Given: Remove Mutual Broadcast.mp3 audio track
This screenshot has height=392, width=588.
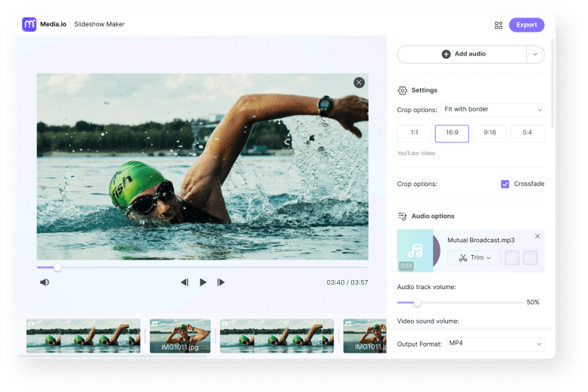Looking at the screenshot, I should pos(537,237).
